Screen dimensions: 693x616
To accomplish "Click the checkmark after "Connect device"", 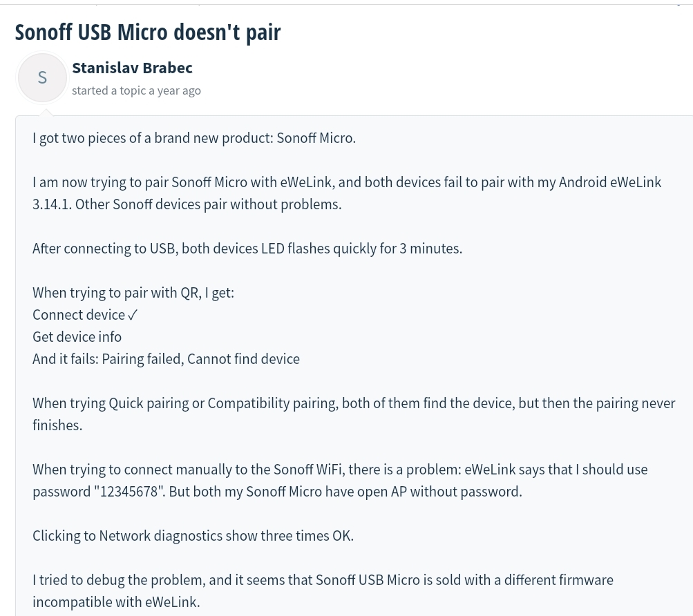I will click(x=133, y=315).
